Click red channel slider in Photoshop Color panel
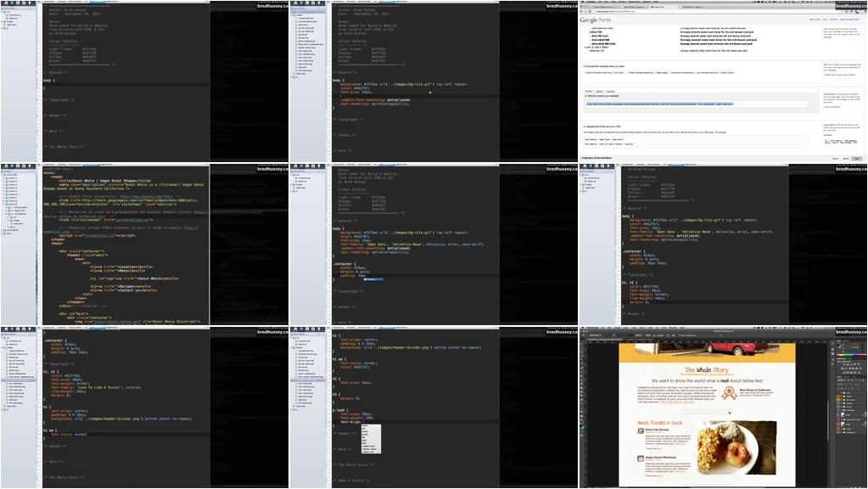Viewport: 868px width, 489px height. (x=853, y=344)
